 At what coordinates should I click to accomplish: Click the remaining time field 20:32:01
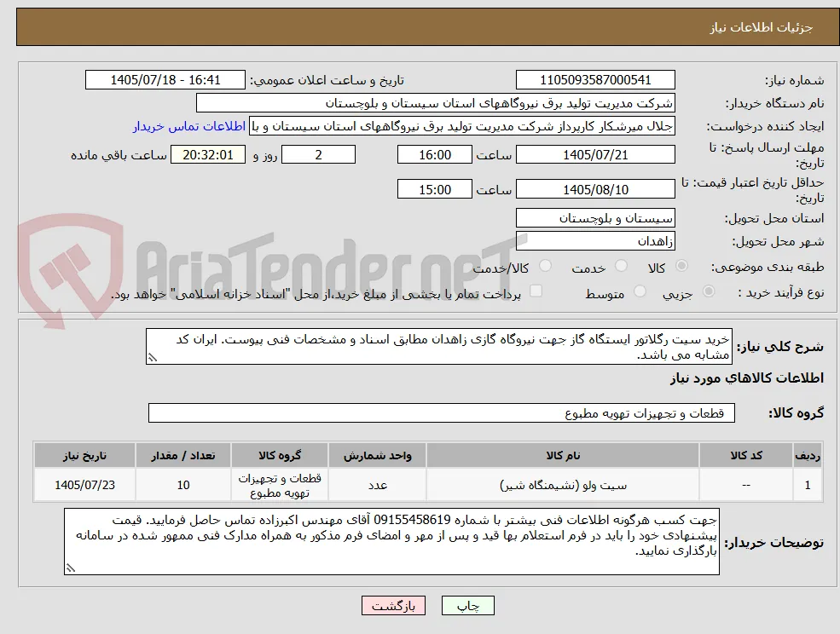coord(208,155)
